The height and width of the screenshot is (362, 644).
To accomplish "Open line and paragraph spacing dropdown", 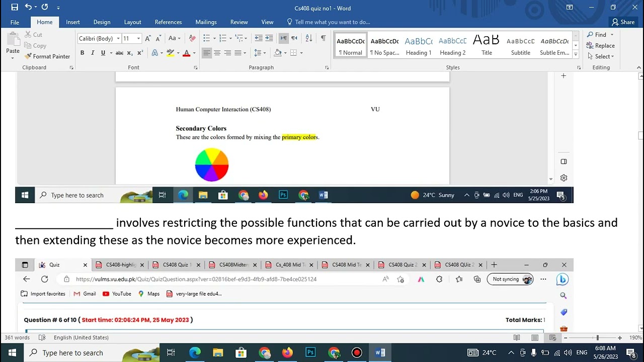I will click(x=260, y=53).
